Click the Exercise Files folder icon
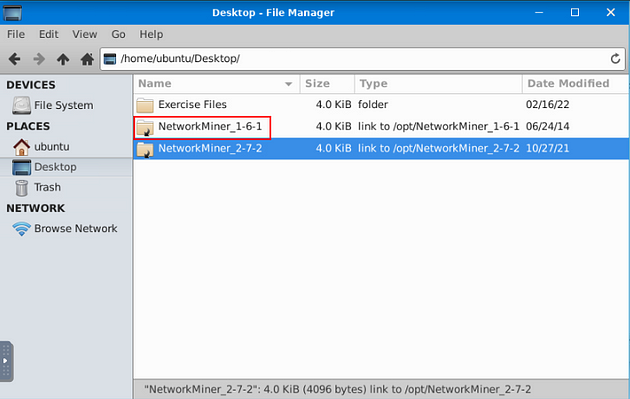Viewport: 630px width, 399px height. (145, 105)
